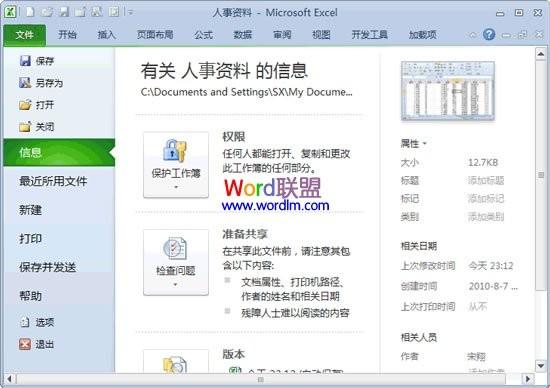Click the created date 2010-8-7
This screenshot has height=388, width=550.
(493, 286)
